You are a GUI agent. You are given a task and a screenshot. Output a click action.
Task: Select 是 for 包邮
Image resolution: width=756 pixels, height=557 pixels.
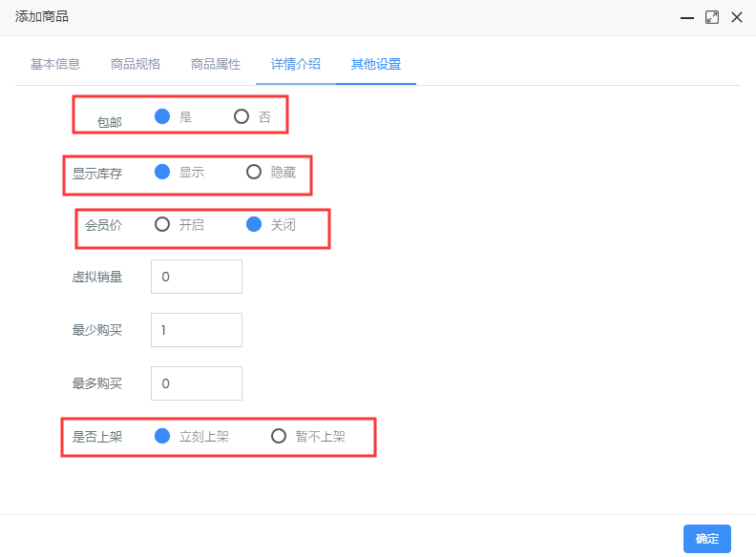click(x=162, y=116)
